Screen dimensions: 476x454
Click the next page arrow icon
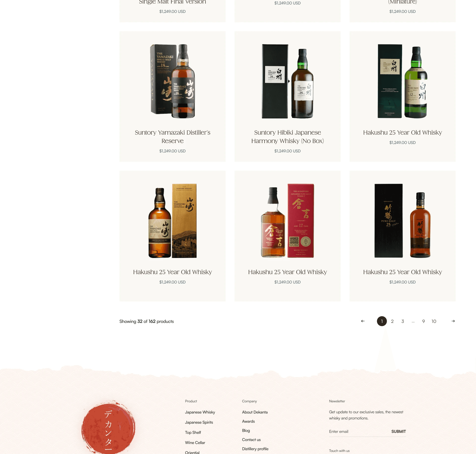(453, 321)
